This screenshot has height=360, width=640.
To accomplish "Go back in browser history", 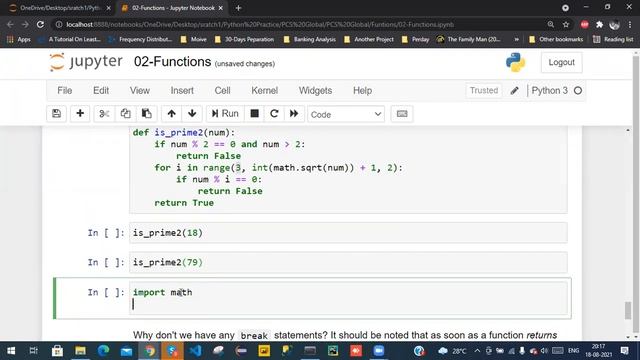I will pyautogui.click(x=11, y=24).
